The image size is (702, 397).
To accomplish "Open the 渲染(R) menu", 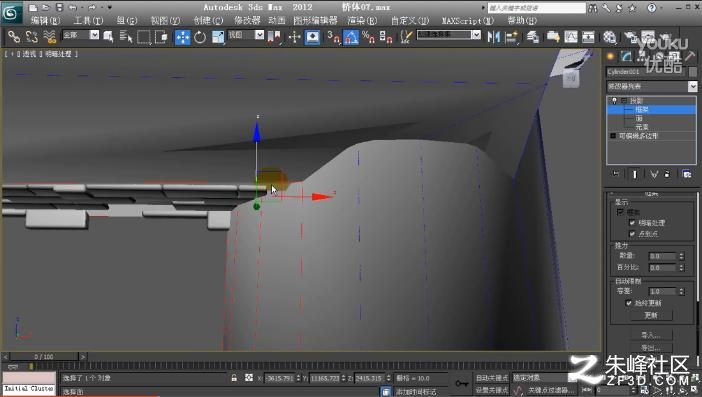I will tap(362, 20).
